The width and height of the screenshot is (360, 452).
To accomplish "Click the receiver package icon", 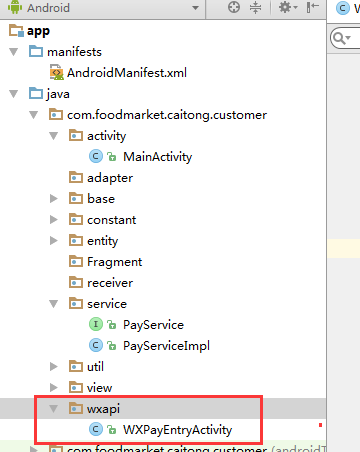I will pos(76,282).
